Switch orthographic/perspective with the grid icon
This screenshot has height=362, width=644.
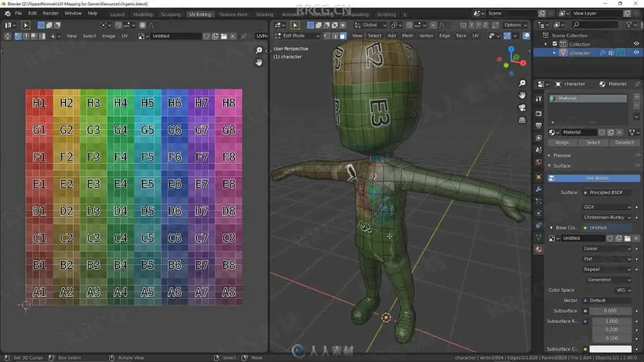pyautogui.click(x=522, y=120)
